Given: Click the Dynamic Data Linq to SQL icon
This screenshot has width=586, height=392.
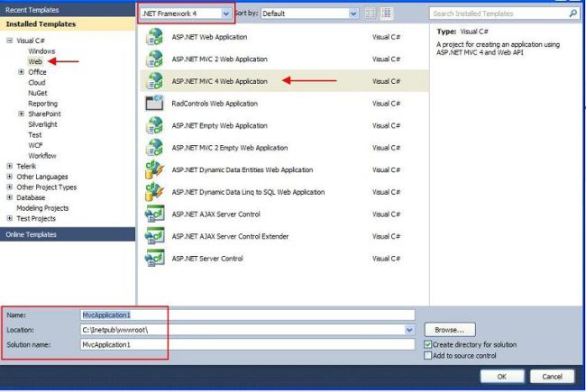Looking at the screenshot, I should point(154,192).
